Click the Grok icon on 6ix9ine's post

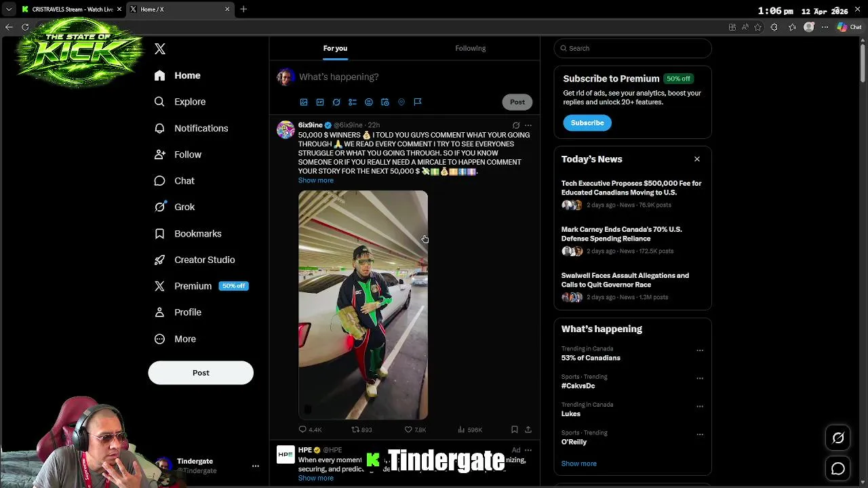pos(516,125)
